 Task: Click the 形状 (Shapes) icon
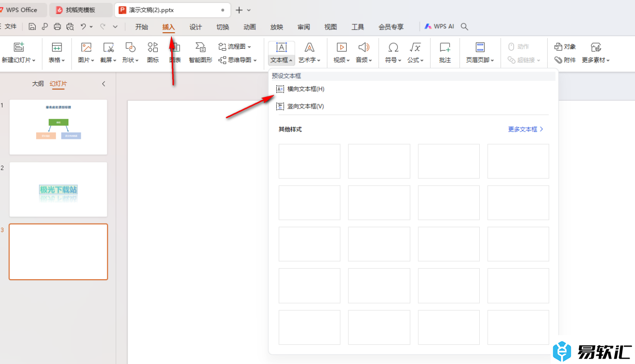point(130,47)
